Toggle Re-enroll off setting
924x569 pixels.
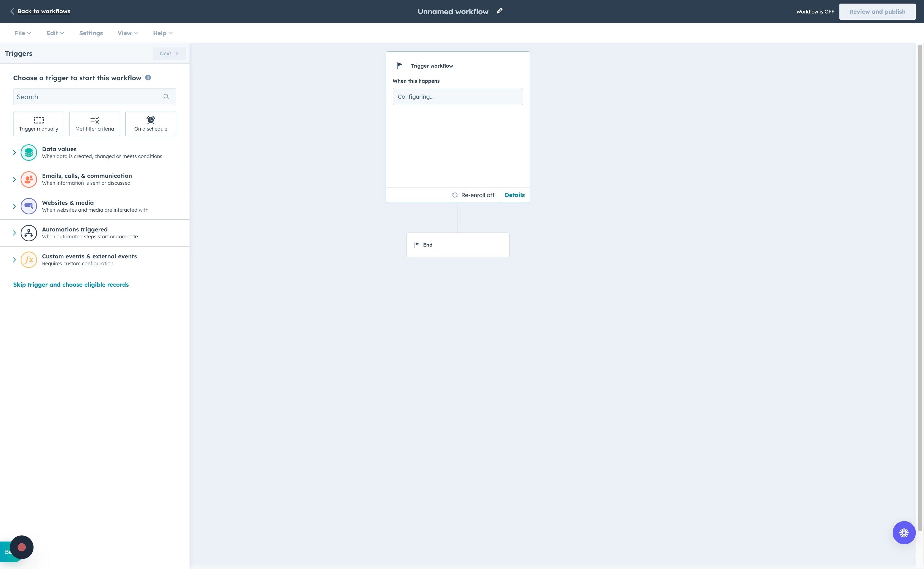click(473, 195)
